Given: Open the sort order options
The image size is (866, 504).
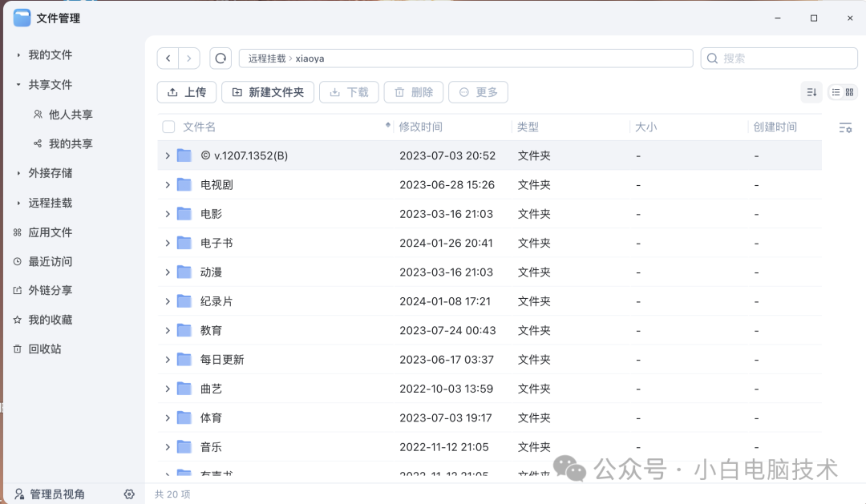Looking at the screenshot, I should [x=811, y=92].
